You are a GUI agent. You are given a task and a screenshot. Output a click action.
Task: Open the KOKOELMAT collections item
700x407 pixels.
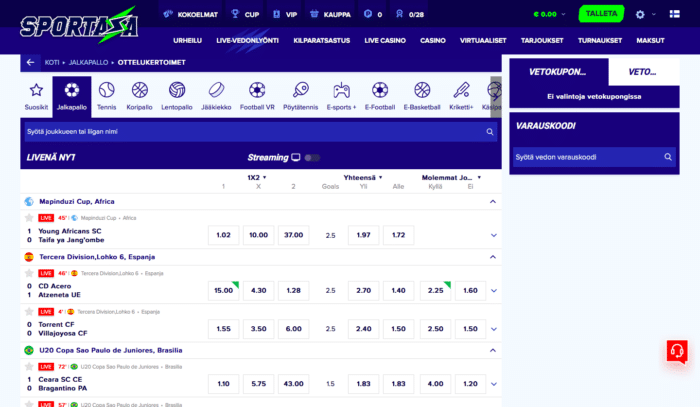pos(191,14)
